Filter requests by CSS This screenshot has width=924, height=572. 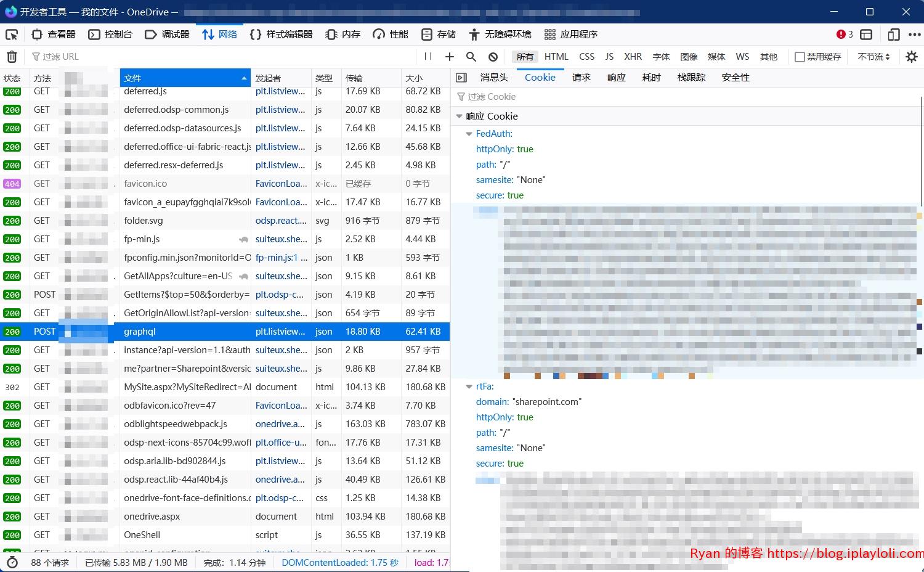[x=587, y=57]
